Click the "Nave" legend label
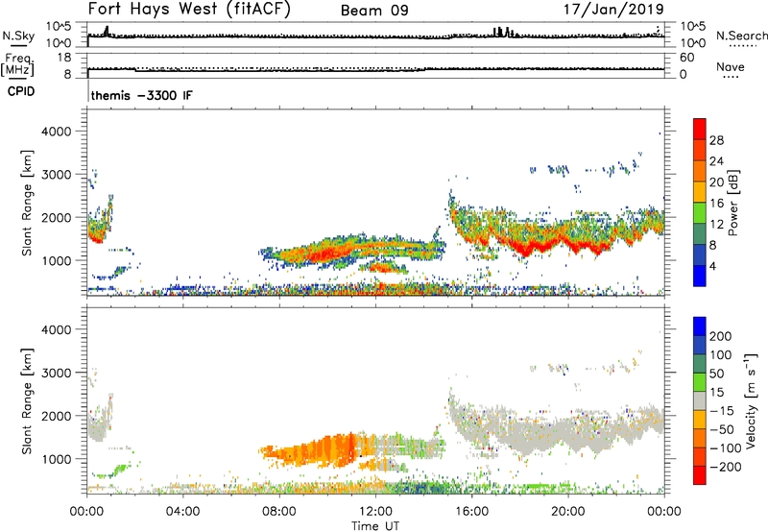Viewport: 768px width, 532px height. 731,66
